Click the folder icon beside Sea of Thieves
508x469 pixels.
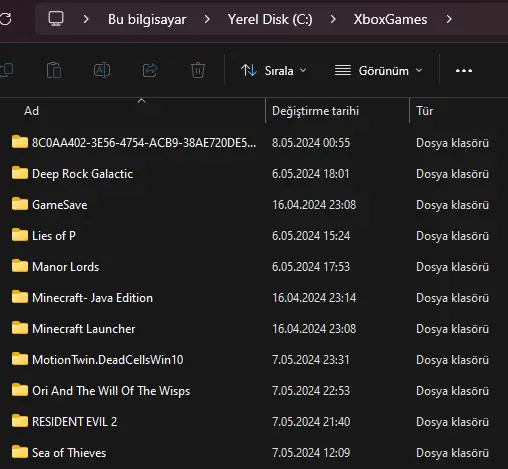point(20,452)
